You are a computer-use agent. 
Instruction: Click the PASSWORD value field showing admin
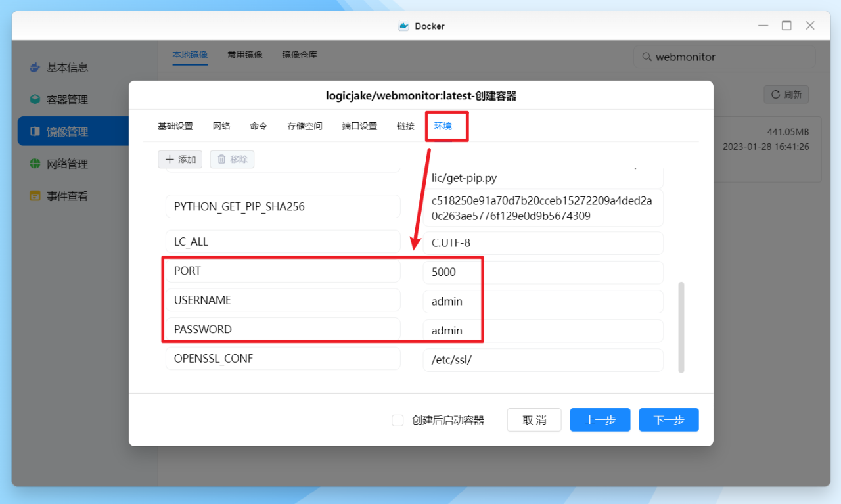tap(543, 330)
